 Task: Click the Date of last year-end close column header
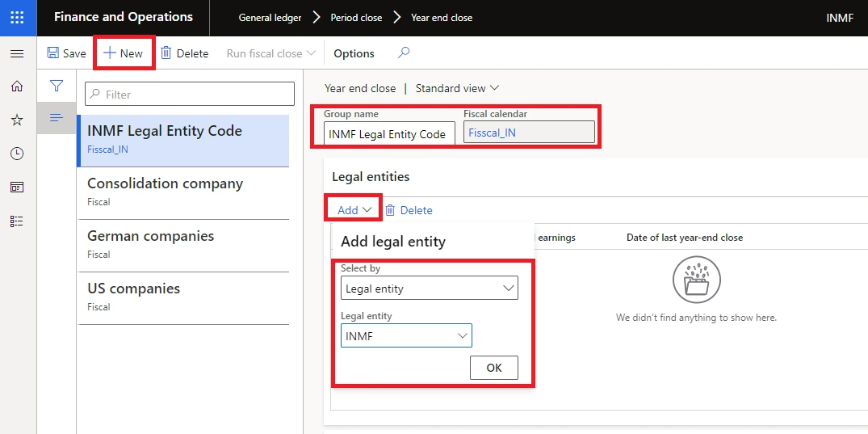point(684,238)
